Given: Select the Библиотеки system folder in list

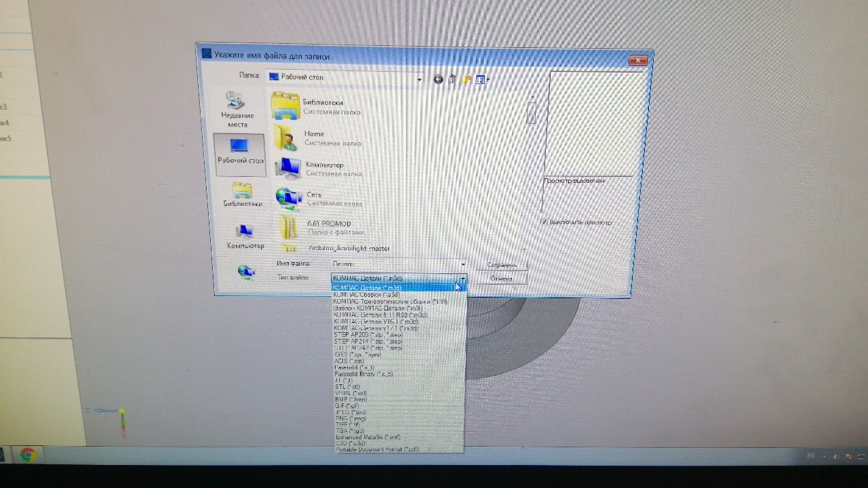Looking at the screenshot, I should 317,106.
